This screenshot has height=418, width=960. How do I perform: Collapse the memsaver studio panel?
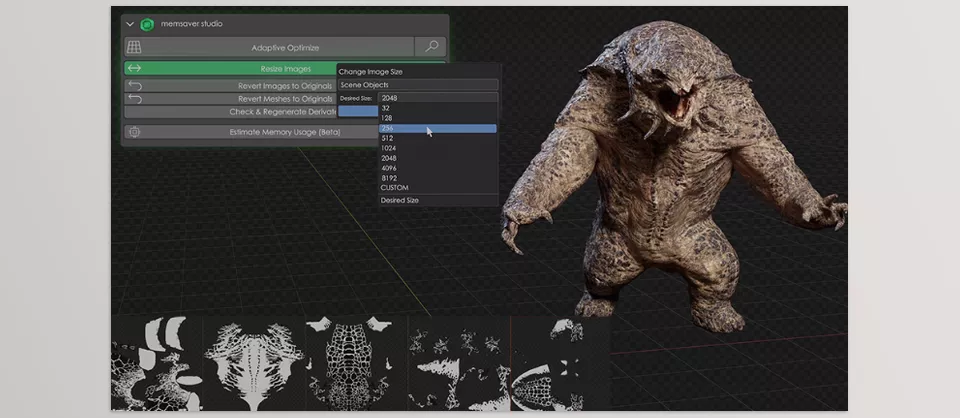tap(129, 23)
